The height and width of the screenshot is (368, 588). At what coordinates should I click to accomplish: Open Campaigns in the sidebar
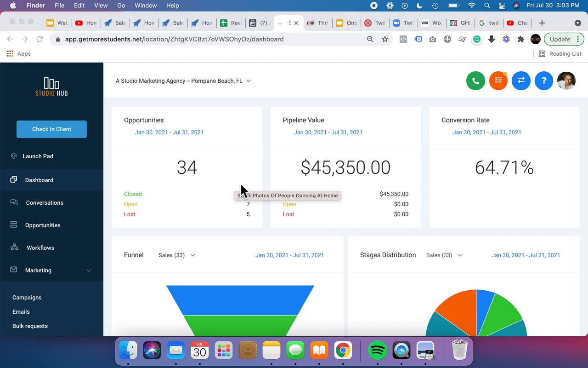(27, 297)
